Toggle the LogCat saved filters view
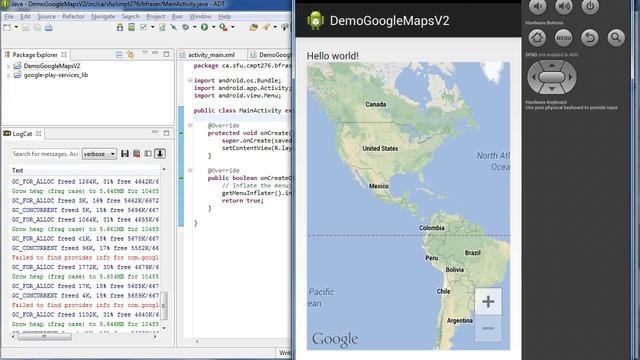This screenshot has height=360, width=640. pyautogui.click(x=148, y=154)
